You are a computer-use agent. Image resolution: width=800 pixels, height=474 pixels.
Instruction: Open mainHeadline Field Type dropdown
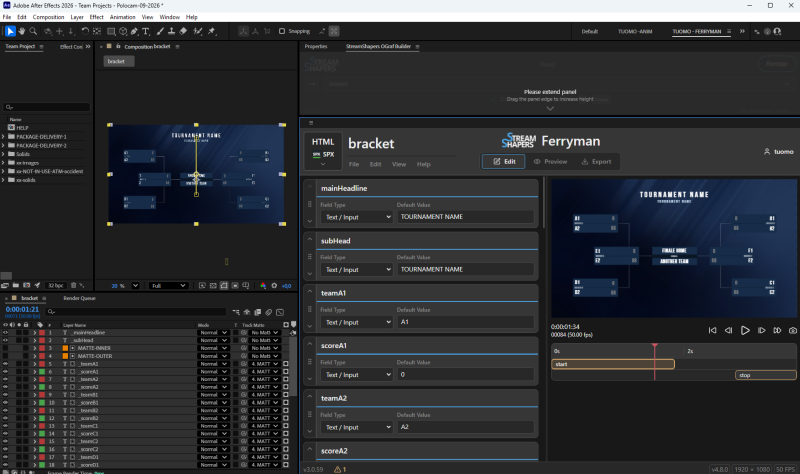[356, 217]
